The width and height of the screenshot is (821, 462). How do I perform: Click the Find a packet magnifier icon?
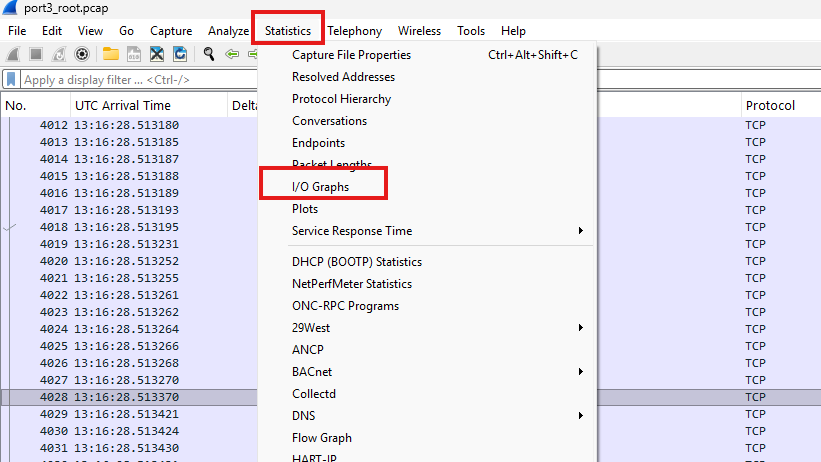click(x=209, y=54)
